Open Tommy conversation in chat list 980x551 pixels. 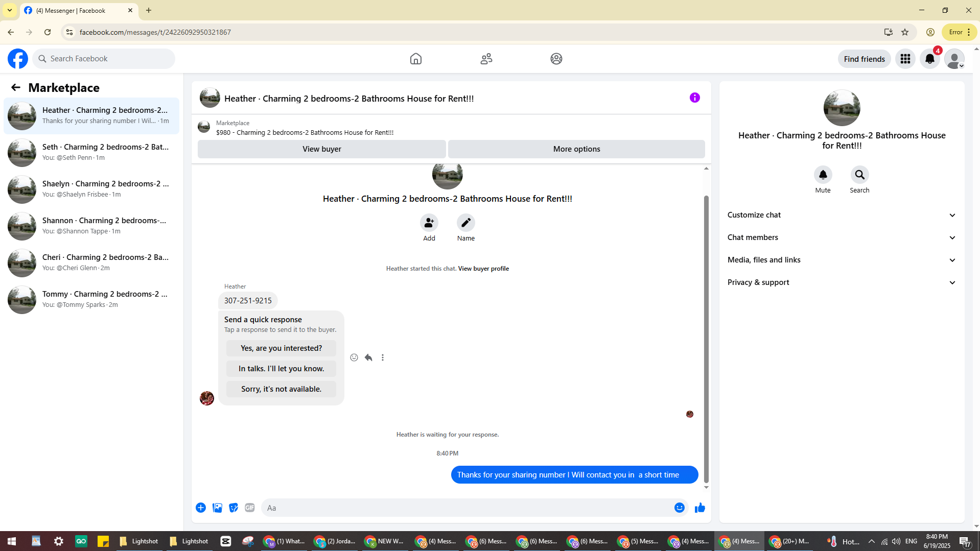[91, 300]
